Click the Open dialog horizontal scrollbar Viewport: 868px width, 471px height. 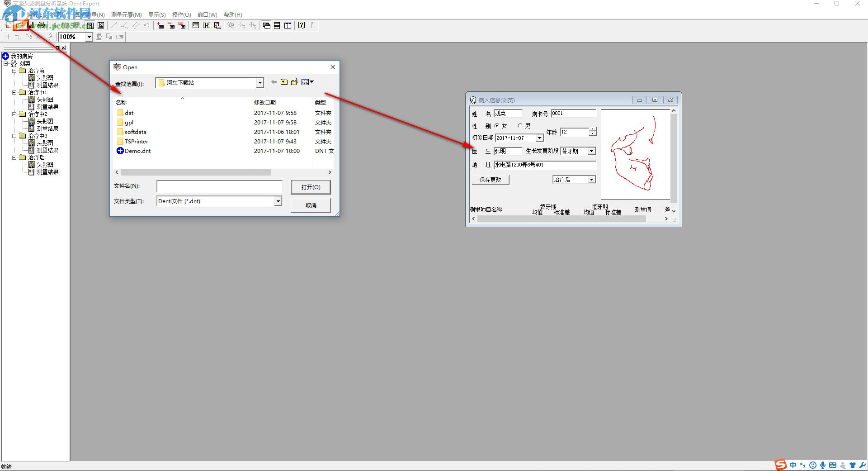click(x=196, y=172)
